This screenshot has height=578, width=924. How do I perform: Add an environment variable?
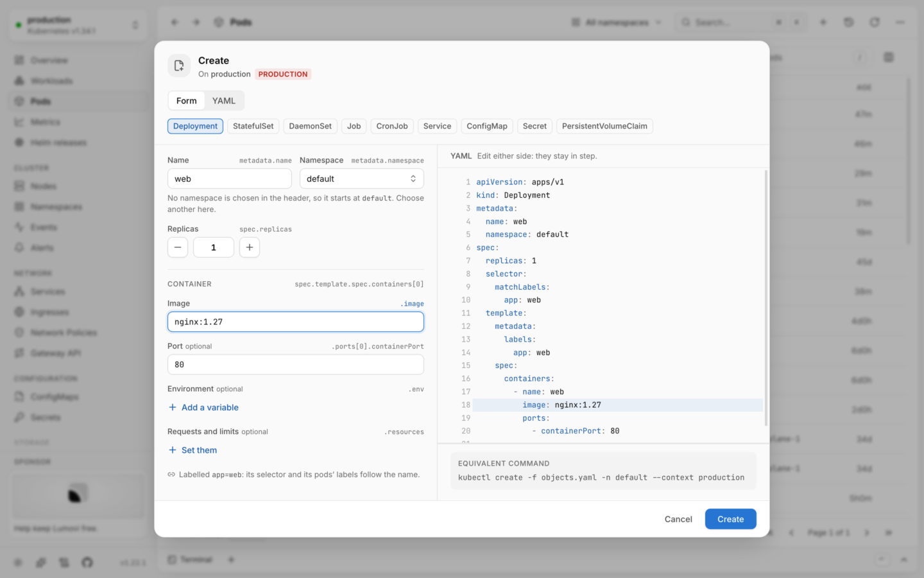203,408
